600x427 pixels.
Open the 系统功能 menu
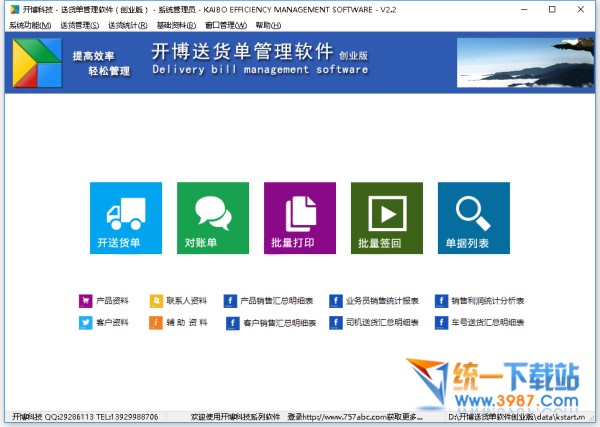tap(29, 25)
